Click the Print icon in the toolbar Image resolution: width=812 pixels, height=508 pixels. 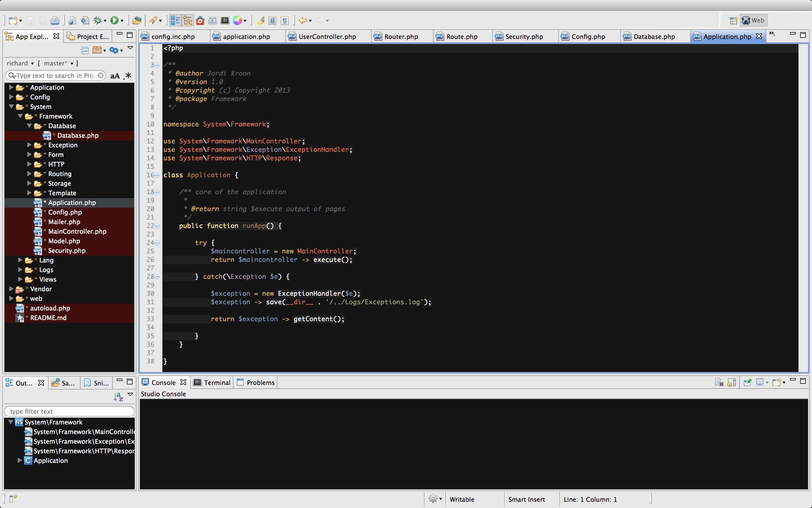tap(55, 21)
